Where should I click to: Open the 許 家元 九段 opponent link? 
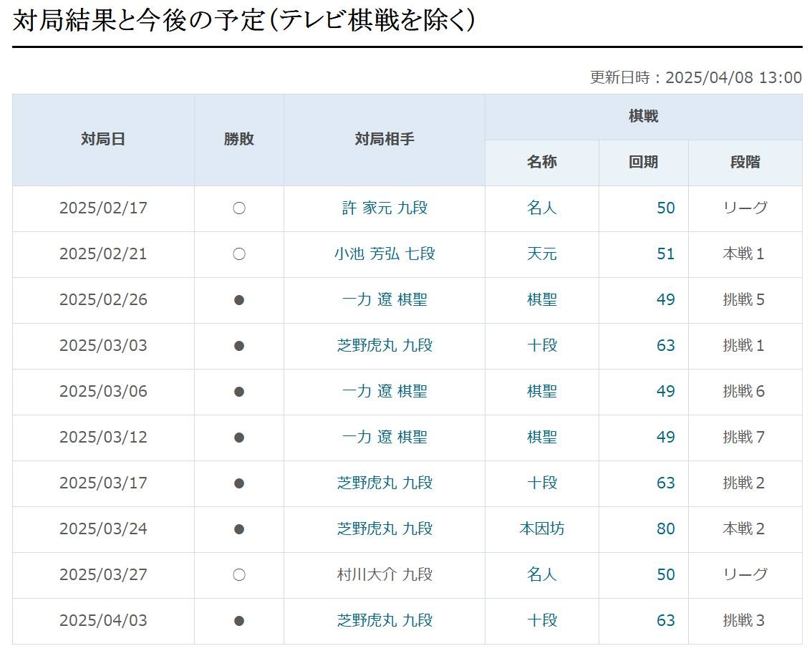(385, 208)
